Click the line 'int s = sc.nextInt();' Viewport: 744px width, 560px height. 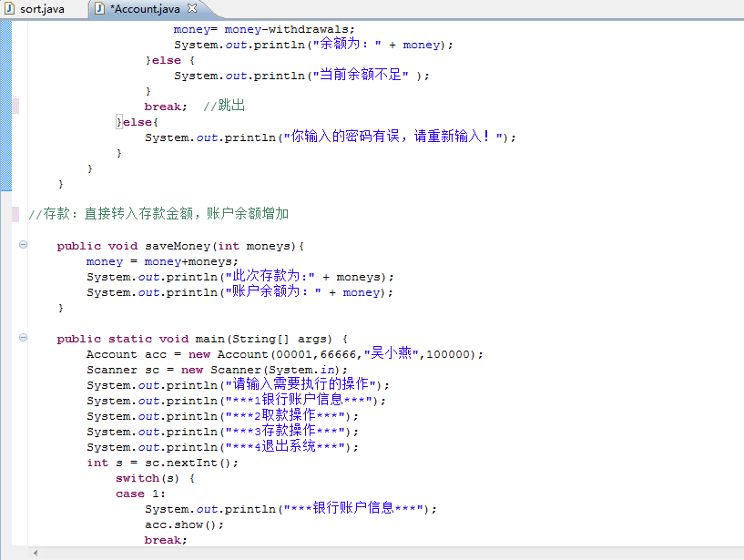pyautogui.click(x=162, y=463)
